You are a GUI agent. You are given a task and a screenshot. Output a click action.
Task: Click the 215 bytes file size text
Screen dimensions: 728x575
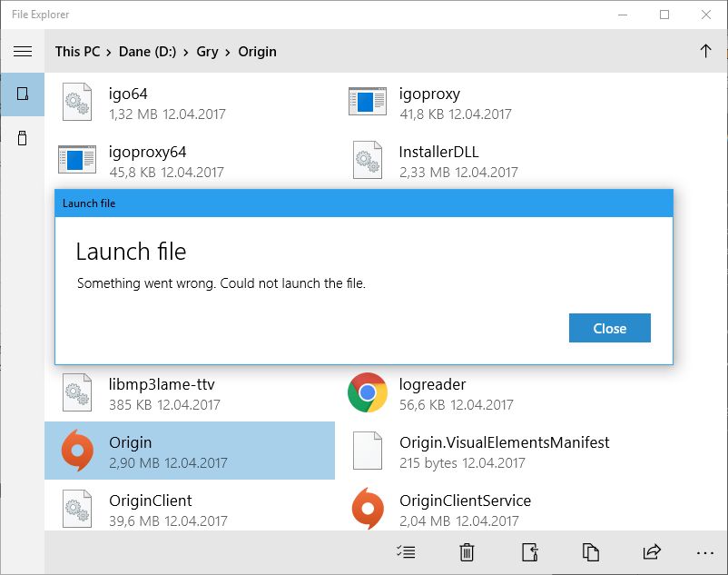(428, 462)
